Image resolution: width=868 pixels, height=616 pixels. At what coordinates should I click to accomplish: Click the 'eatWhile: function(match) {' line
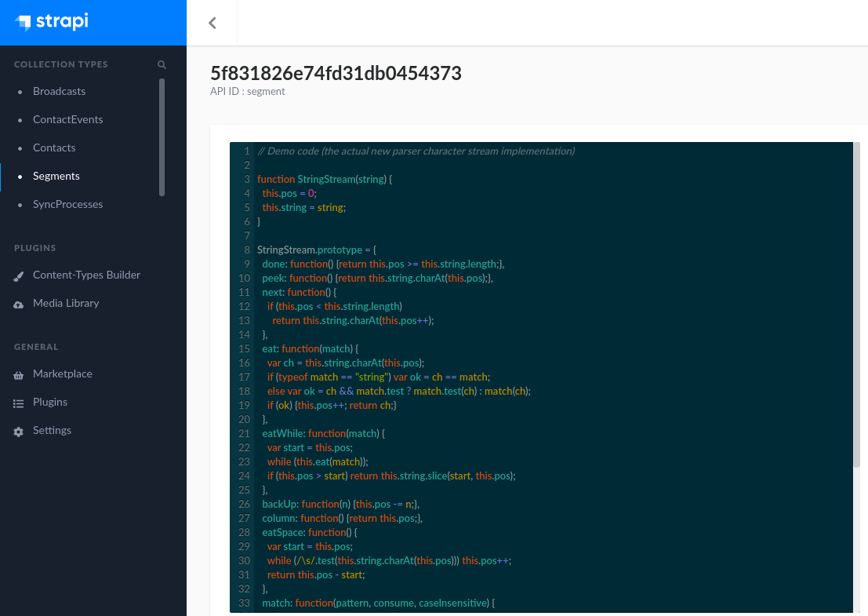coord(323,434)
